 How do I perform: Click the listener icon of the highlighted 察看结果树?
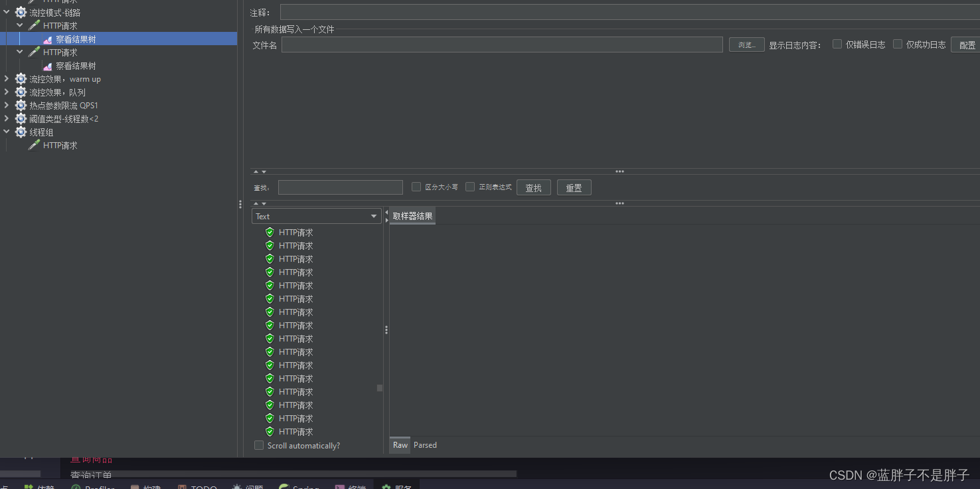47,39
